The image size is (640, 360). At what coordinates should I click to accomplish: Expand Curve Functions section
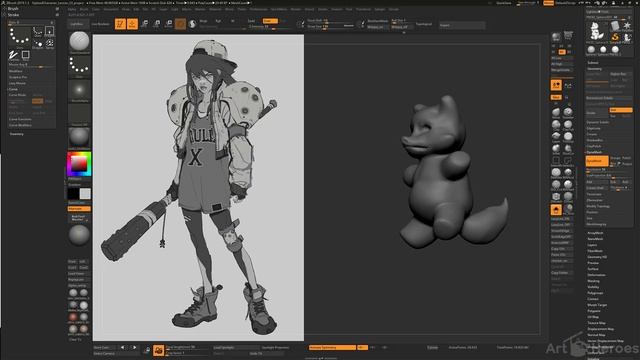click(x=20, y=119)
